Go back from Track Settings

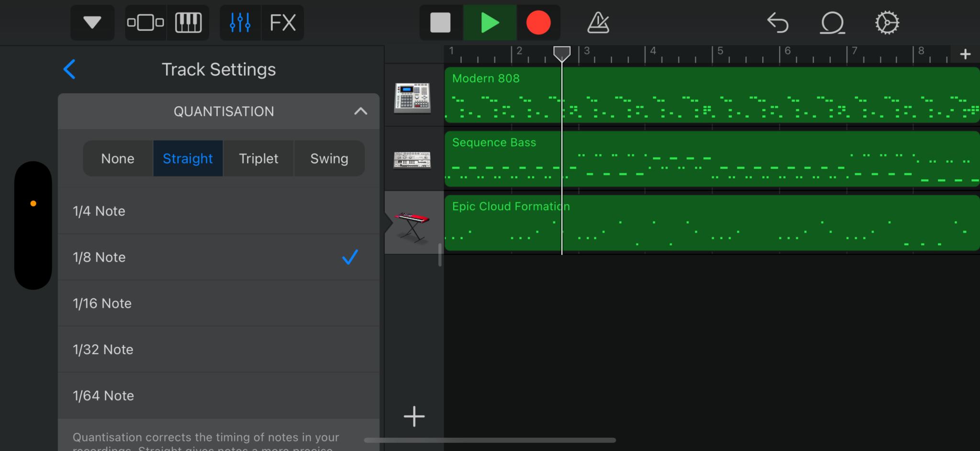pyautogui.click(x=69, y=69)
